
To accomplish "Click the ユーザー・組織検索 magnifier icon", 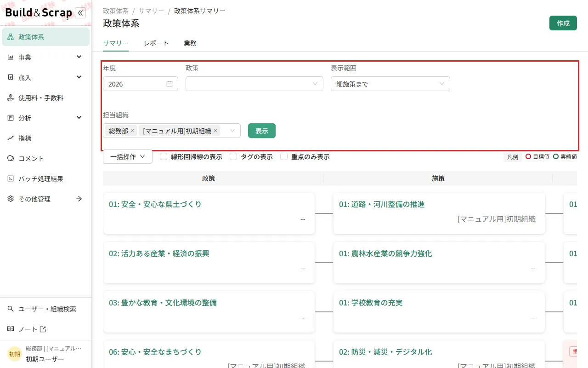I will coord(11,309).
